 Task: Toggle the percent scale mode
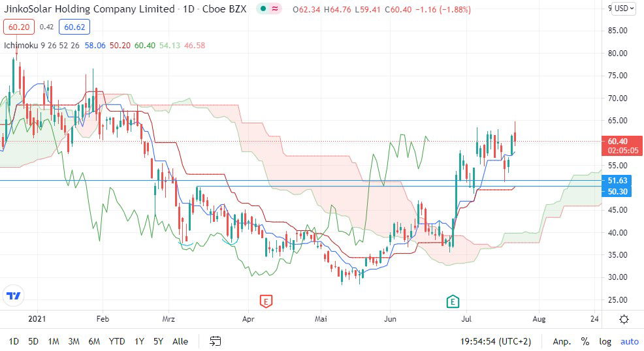coord(585,341)
